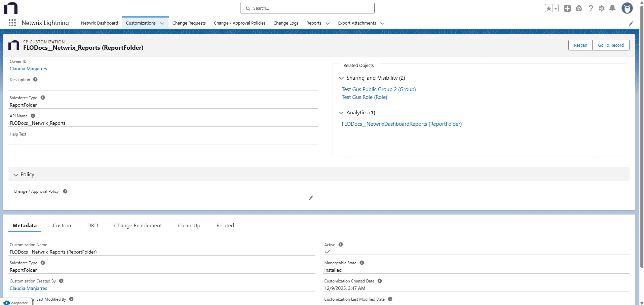The image size is (644, 305).
Task: Open the user profile avatar
Action: tap(627, 8)
